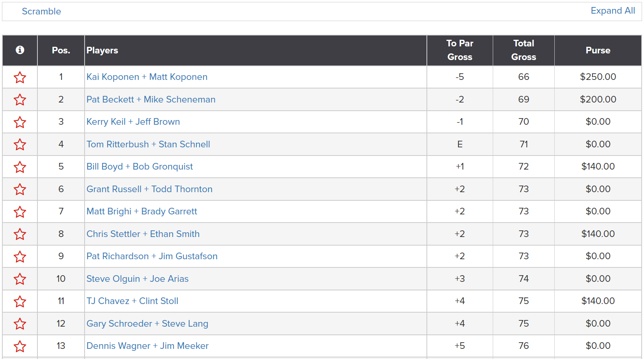Favorite the Pat Beckett + Mike Scheneman row
Image resolution: width=644 pixels, height=359 pixels.
tap(20, 100)
